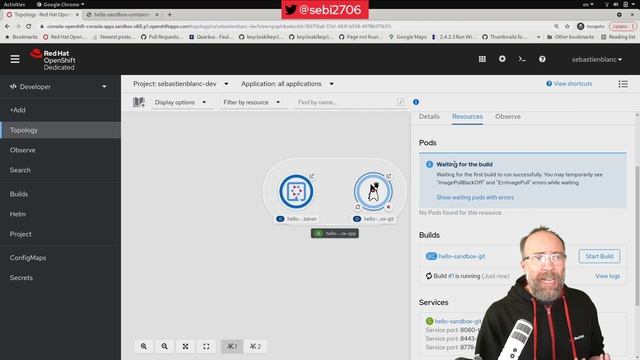Open Secrets in the sidebar

tap(60, 278)
